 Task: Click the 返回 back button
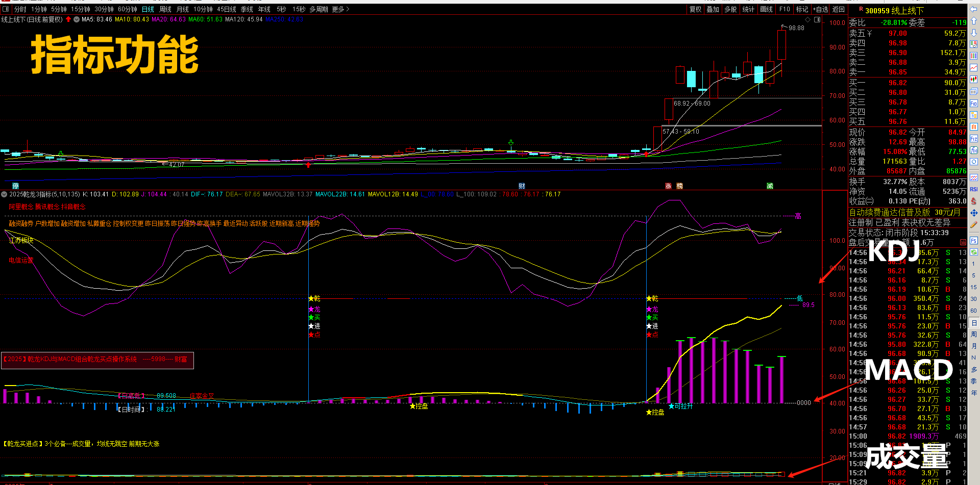[x=839, y=9]
